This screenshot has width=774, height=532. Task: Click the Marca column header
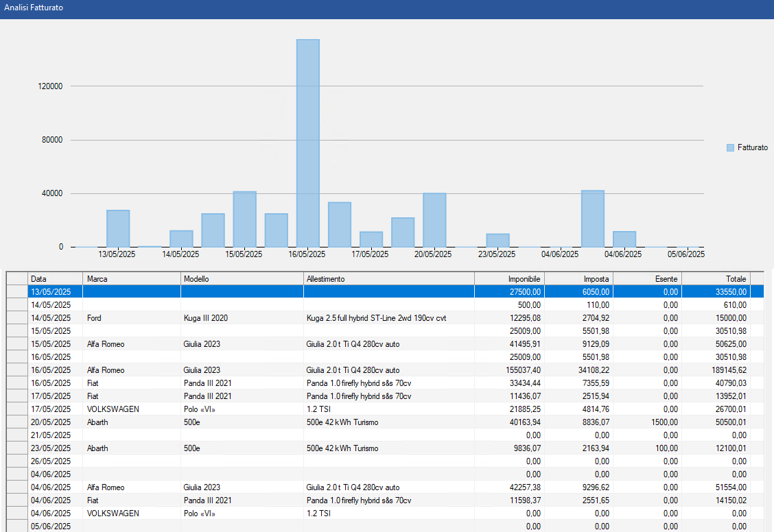point(131,279)
